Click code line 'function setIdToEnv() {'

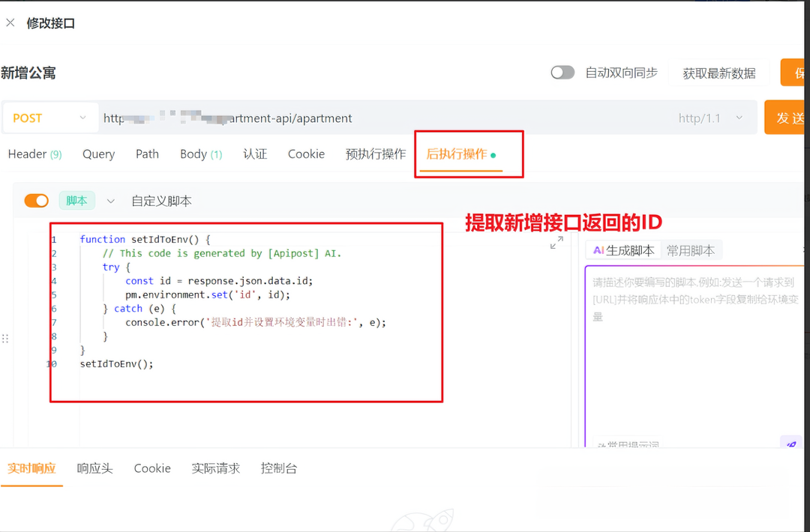click(x=145, y=240)
